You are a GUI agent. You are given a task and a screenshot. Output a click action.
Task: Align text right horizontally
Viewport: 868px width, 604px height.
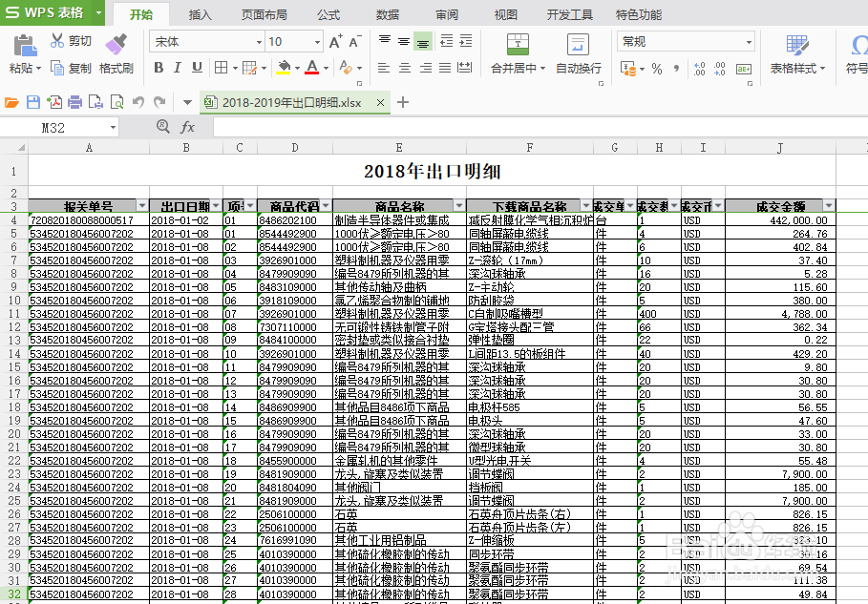[x=425, y=68]
